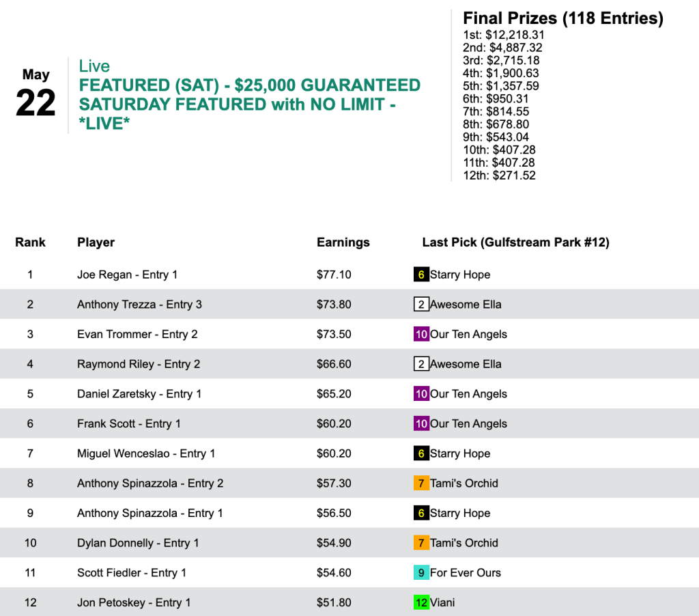This screenshot has height=616, width=699.
Task: Click Scott Fiedler's $54.60 earnings value
Action: (334, 572)
